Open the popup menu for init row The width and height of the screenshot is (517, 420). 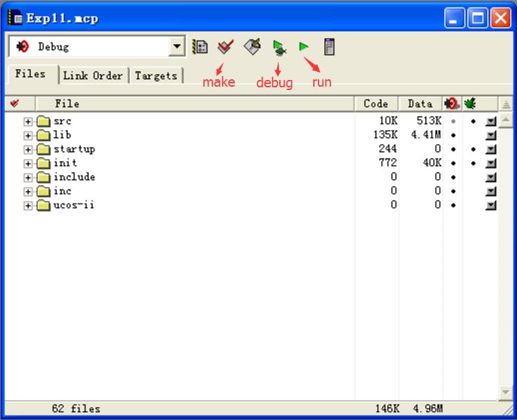[x=490, y=163]
